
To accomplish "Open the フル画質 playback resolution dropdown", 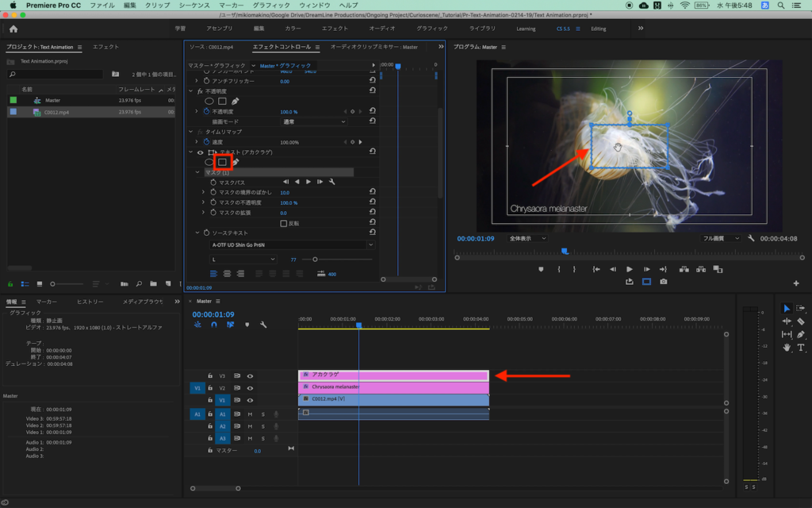I will [x=719, y=238].
